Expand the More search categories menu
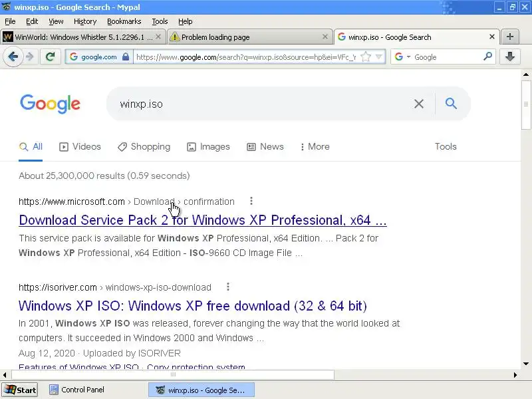 (x=315, y=146)
